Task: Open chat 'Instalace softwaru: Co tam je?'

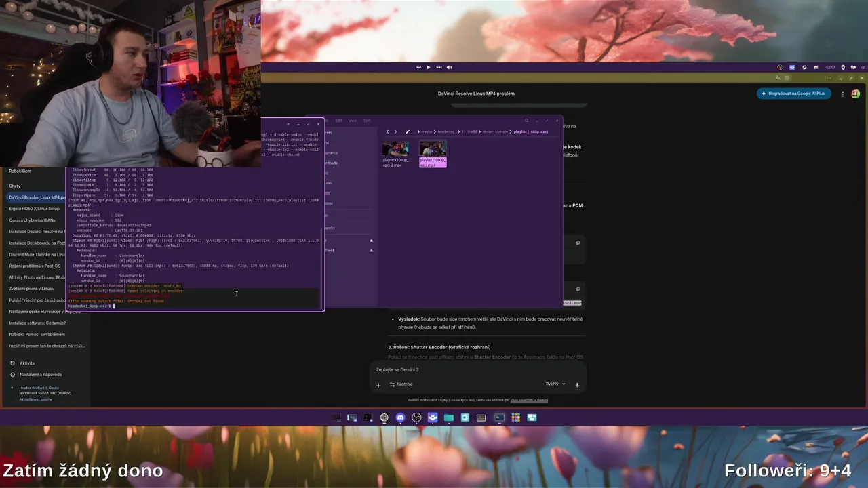Action: [x=37, y=323]
